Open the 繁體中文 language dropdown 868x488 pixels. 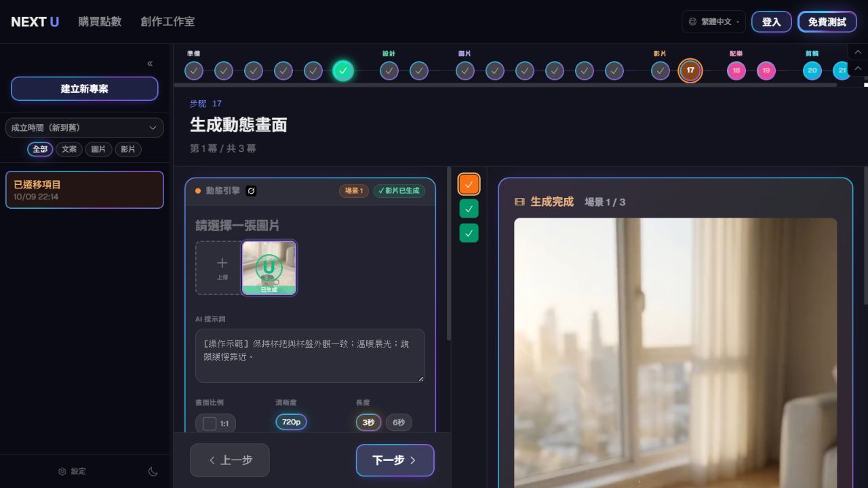713,22
